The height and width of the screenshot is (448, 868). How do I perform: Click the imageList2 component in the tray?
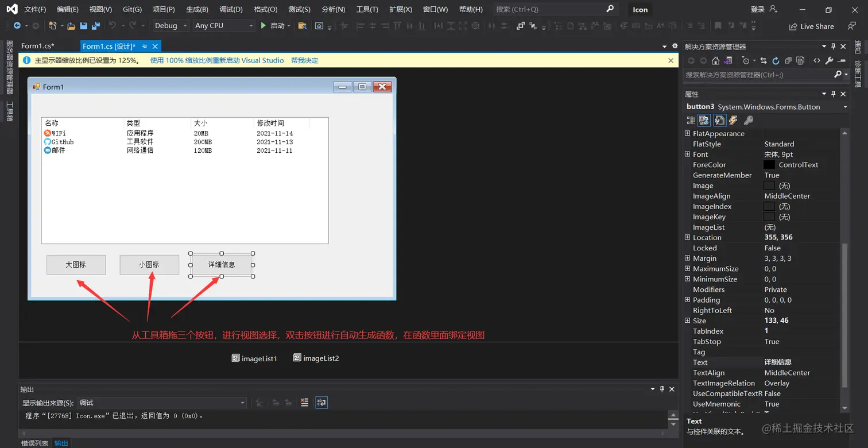coord(316,358)
